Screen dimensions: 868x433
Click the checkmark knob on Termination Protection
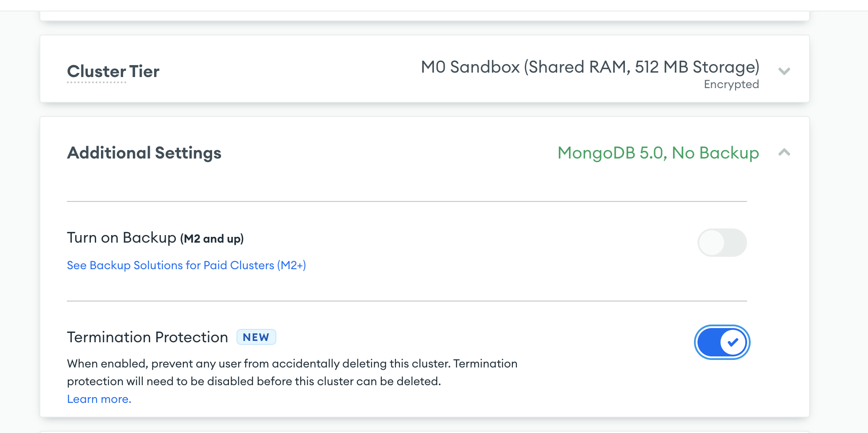733,342
